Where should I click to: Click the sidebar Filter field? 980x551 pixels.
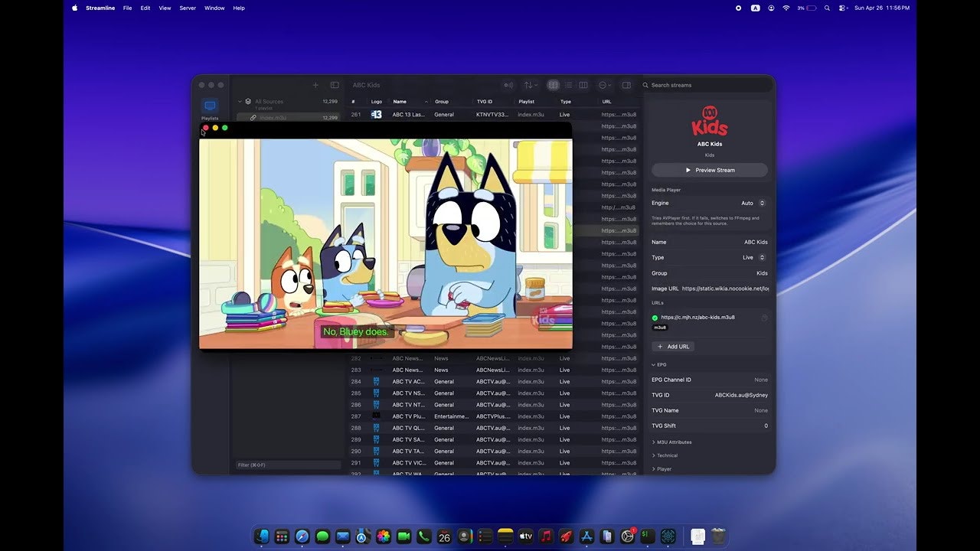tap(288, 465)
